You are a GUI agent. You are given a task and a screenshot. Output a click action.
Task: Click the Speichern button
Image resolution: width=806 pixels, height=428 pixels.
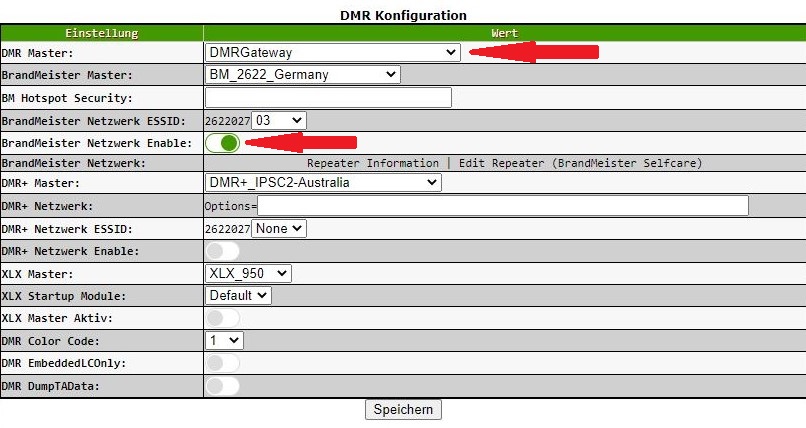[x=403, y=410]
